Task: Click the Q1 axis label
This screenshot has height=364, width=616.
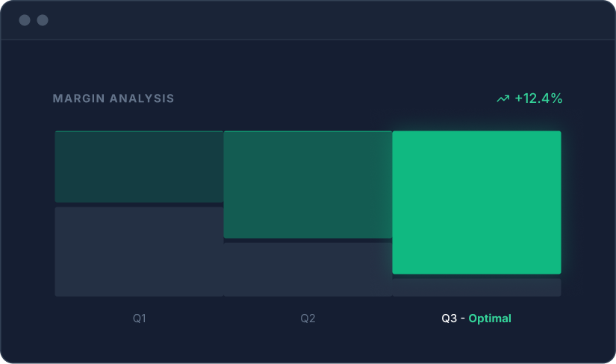Action: point(140,318)
